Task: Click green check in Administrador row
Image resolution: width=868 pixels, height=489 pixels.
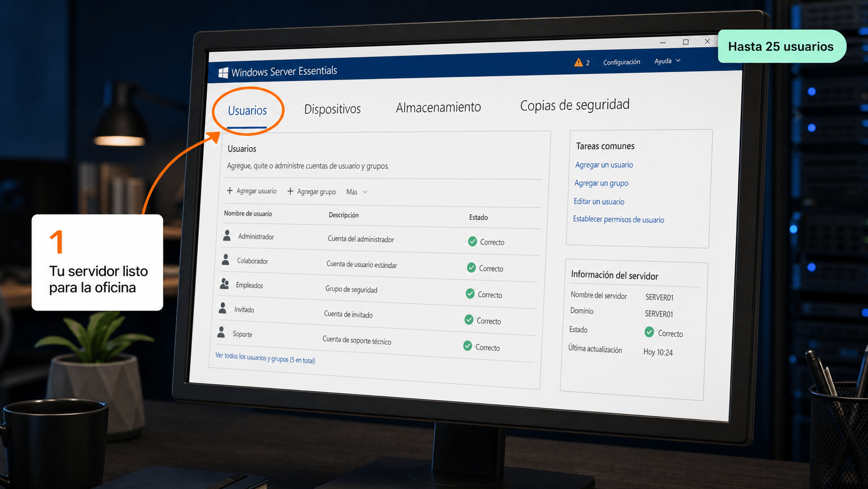Action: pos(472,241)
